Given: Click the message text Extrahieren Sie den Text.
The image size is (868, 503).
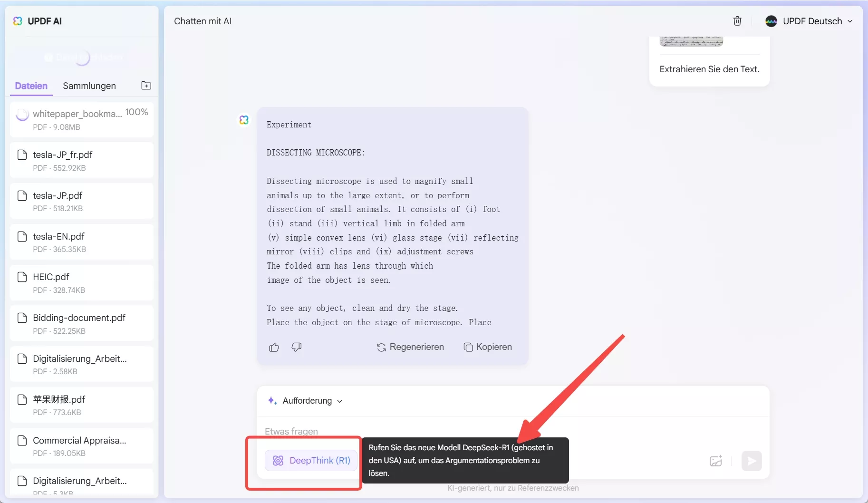Looking at the screenshot, I should [x=710, y=69].
